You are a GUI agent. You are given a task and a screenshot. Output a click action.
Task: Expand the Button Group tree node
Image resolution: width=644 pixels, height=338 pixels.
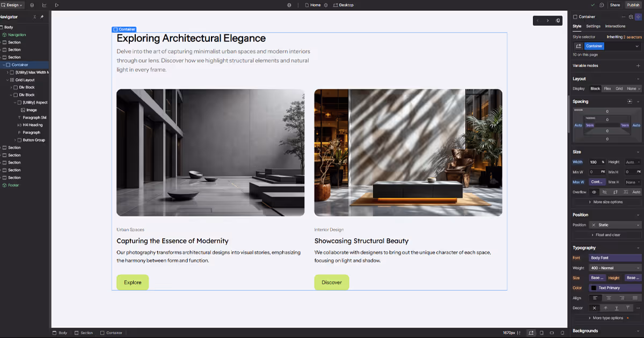tap(15, 140)
